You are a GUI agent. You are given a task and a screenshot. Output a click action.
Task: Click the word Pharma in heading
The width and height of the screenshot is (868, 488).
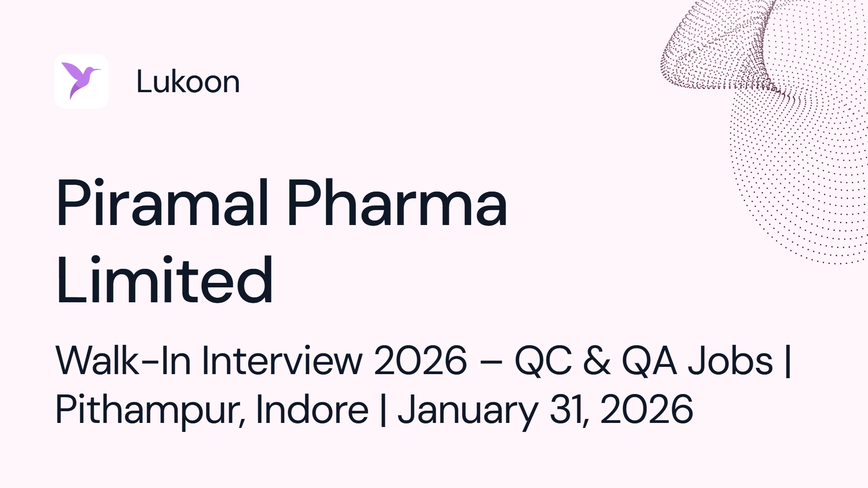tap(397, 203)
